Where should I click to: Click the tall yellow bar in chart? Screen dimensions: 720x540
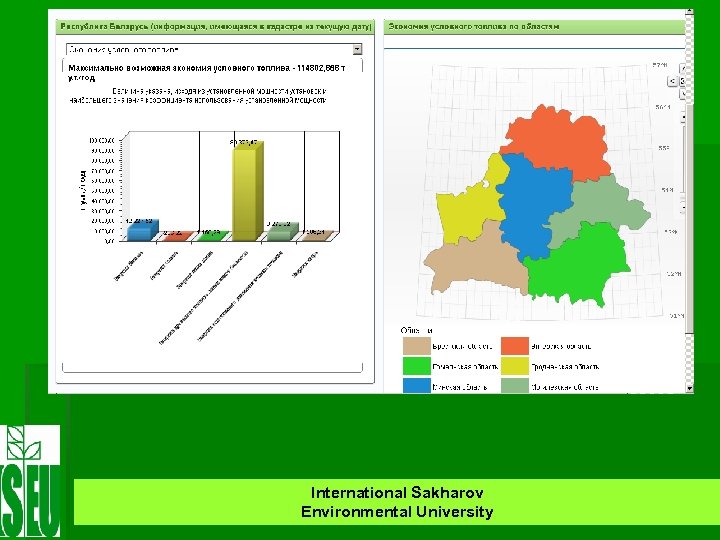click(247, 191)
